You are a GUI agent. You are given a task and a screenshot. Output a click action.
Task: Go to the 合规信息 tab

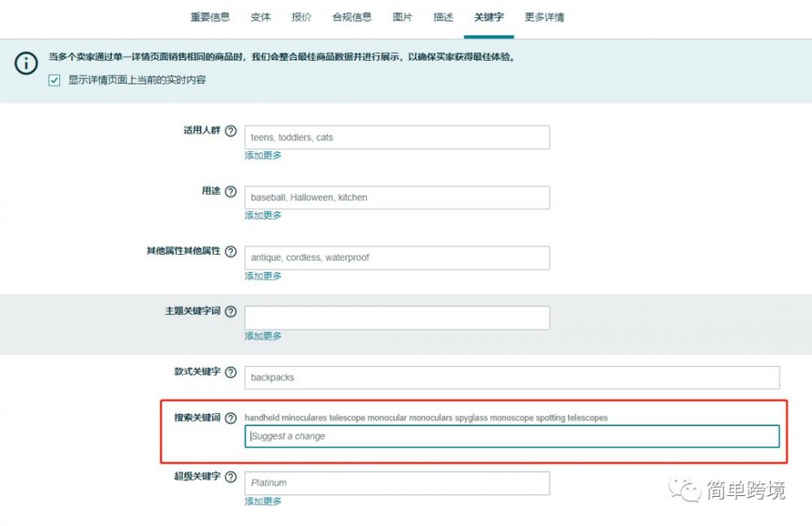coord(352,17)
